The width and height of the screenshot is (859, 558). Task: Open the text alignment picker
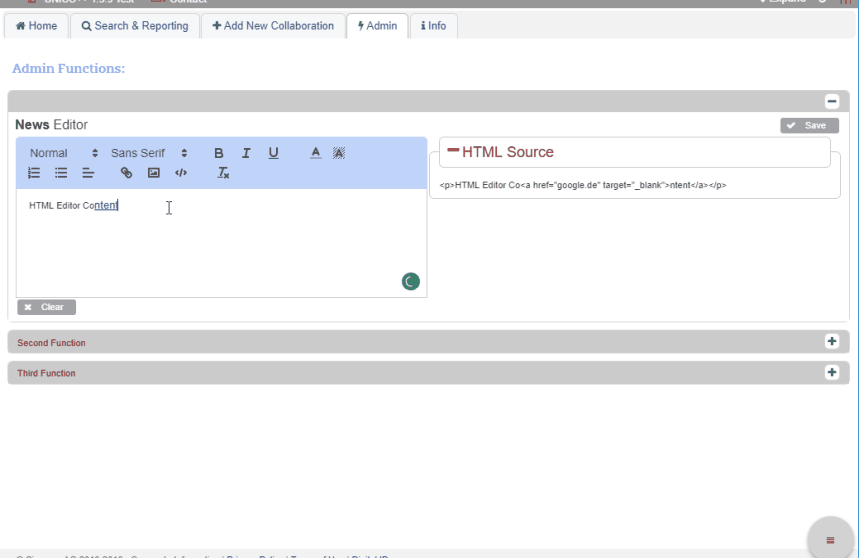coord(88,173)
